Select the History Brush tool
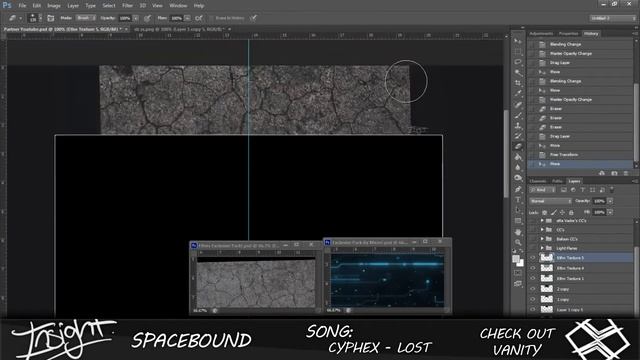This screenshot has width=640, height=360. (x=518, y=136)
